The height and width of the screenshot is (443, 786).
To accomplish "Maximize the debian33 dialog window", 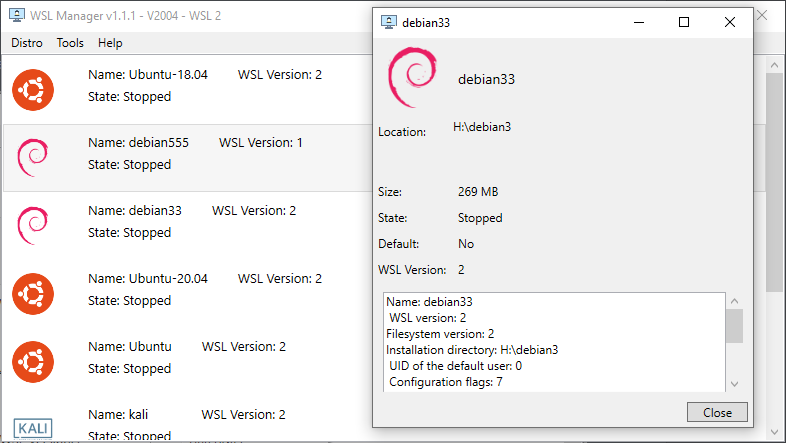I will click(x=684, y=22).
